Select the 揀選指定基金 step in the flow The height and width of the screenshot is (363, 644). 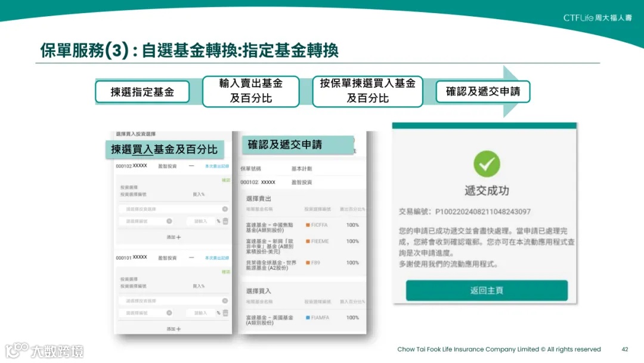point(142,91)
